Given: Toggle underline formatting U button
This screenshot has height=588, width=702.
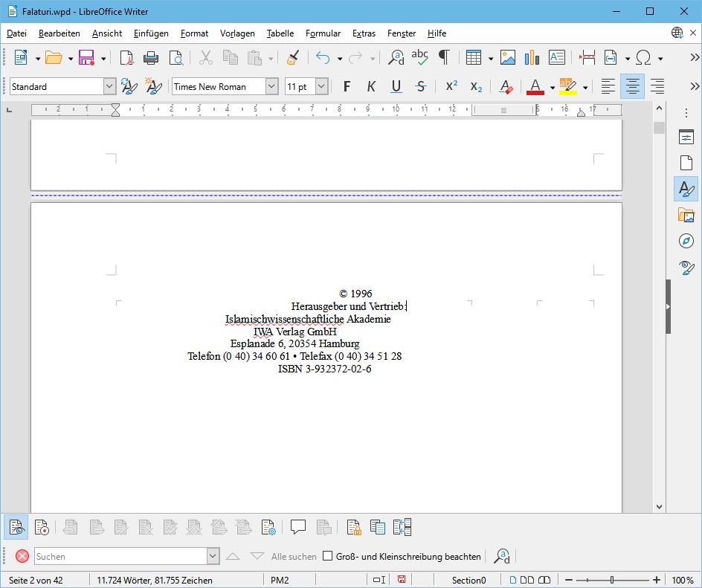Looking at the screenshot, I should [396, 87].
